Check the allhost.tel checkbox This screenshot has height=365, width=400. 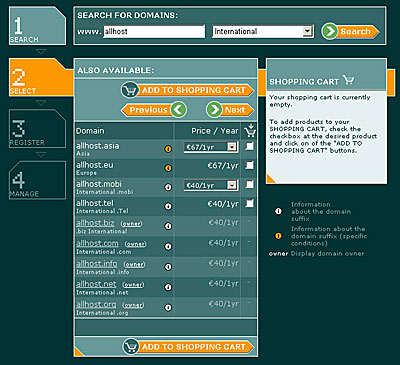tap(249, 203)
